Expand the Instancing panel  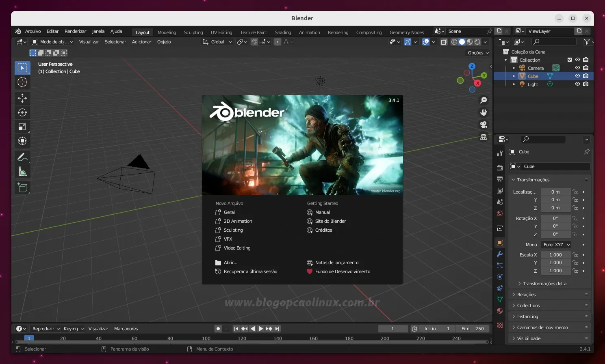[549, 317]
